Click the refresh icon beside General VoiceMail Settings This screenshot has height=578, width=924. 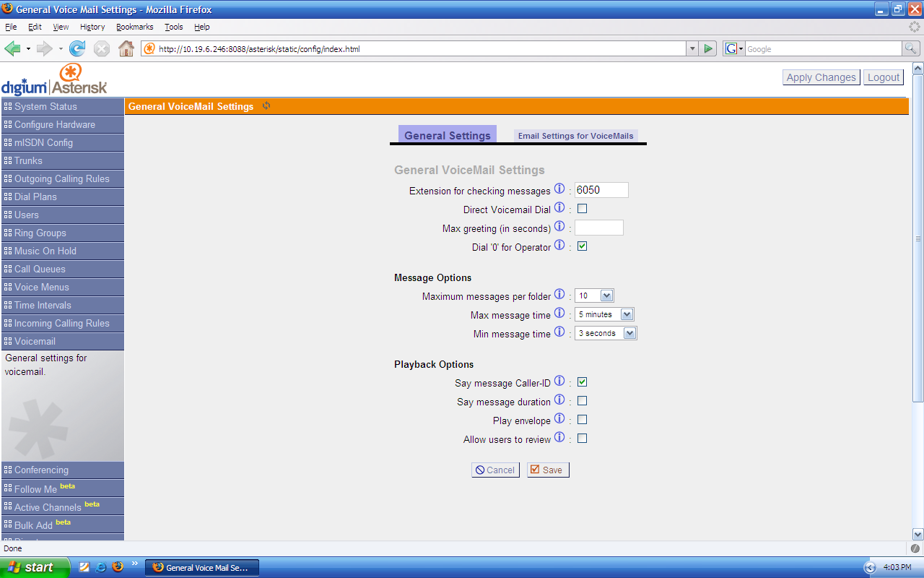click(266, 106)
